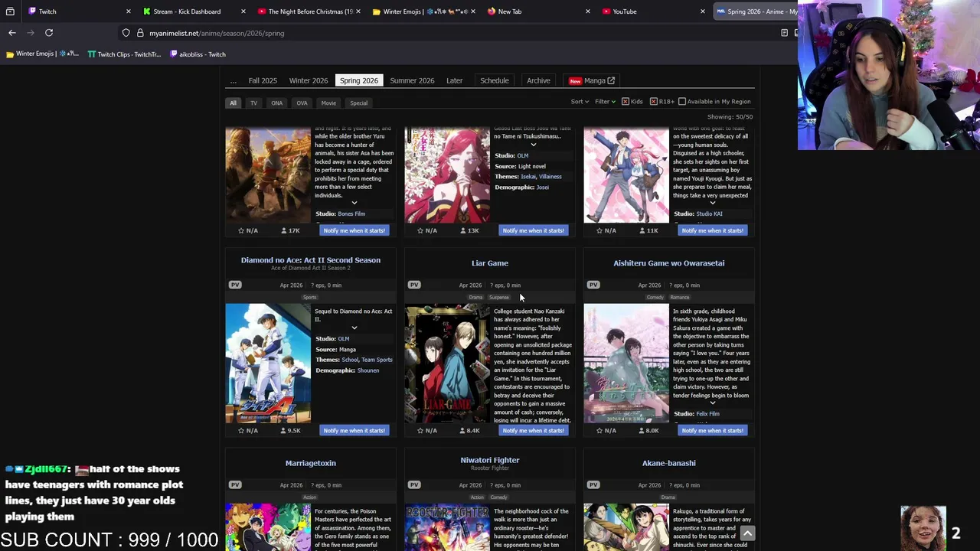This screenshot has height=551, width=980.
Task: Click the score star icon under Liar Game
Action: [420, 430]
